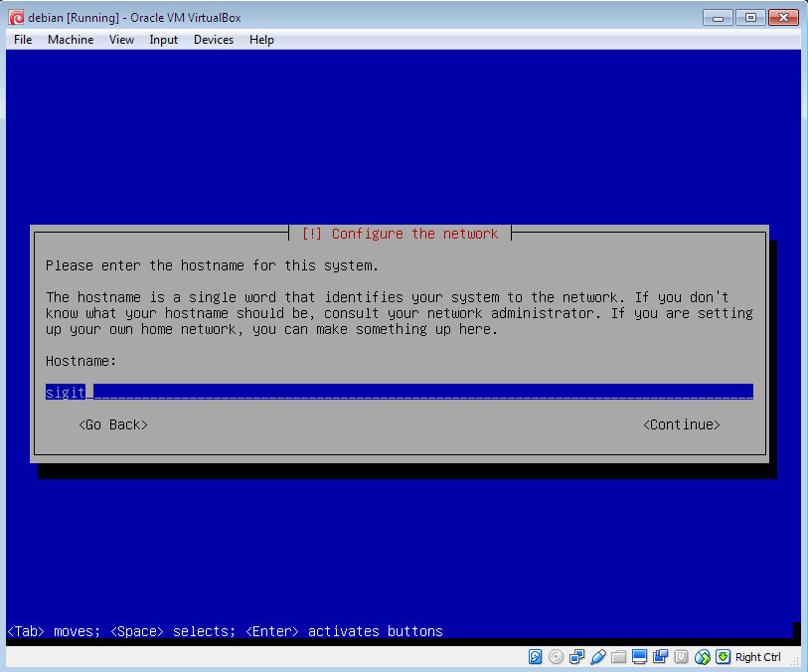The image size is (808, 672).
Task: Click the video capture status icon
Action: [x=660, y=656]
